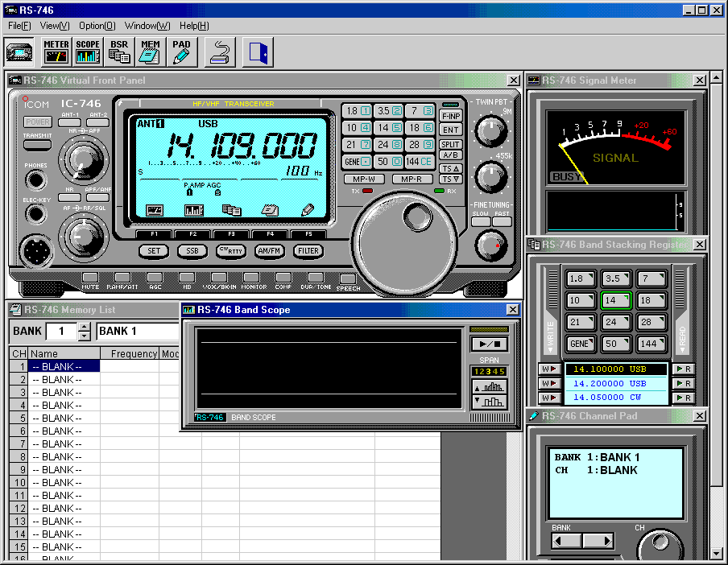Click the TS down tuning step button
This screenshot has width=728, height=565.
point(450,179)
